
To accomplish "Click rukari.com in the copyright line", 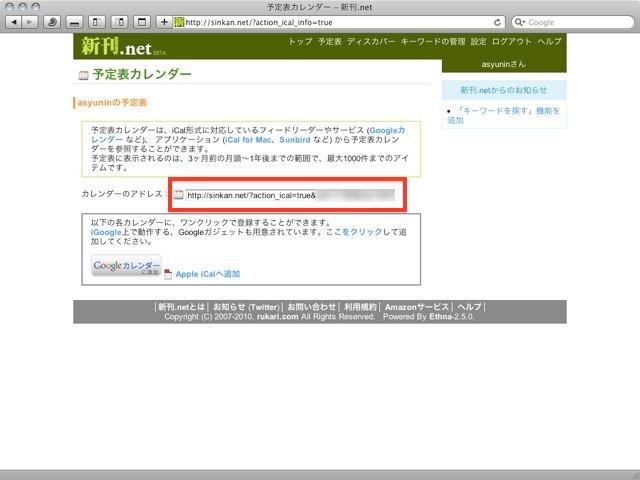I will click(x=278, y=317).
